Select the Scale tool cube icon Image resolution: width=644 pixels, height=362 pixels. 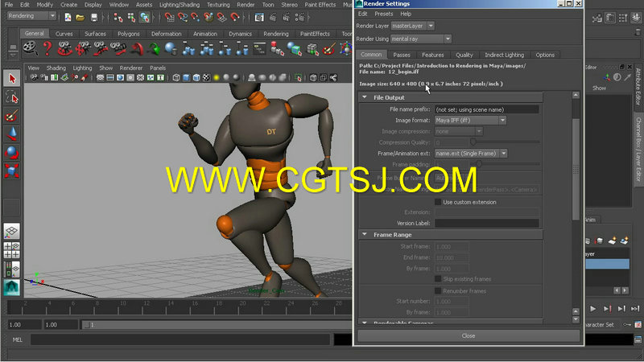click(x=12, y=171)
